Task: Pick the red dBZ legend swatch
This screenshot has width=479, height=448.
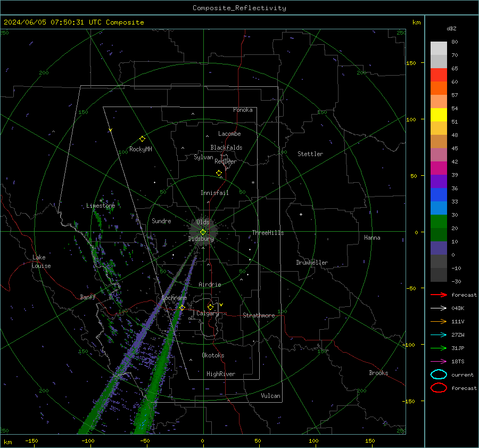Action: pyautogui.click(x=439, y=75)
